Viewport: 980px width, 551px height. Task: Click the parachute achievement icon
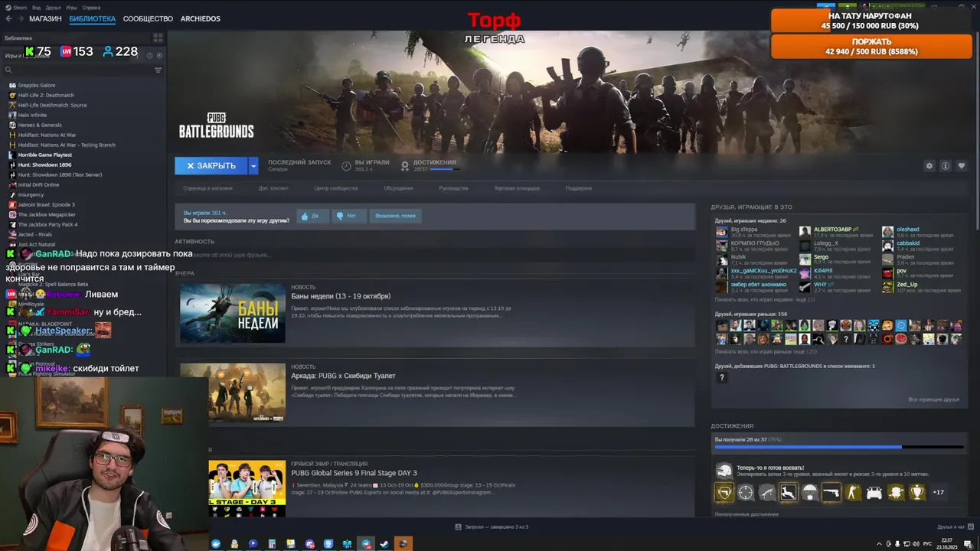(x=810, y=493)
